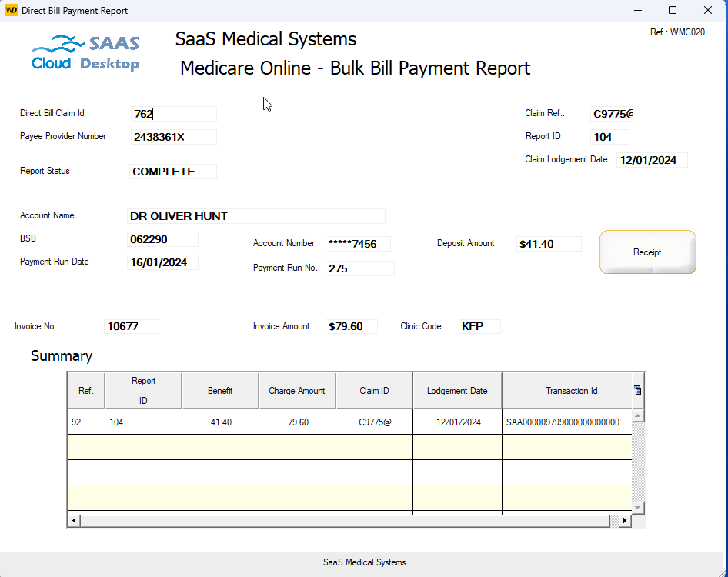Image resolution: width=728 pixels, height=577 pixels.
Task: Select the SAA00000979... Transaction Id cell
Action: pos(567,422)
